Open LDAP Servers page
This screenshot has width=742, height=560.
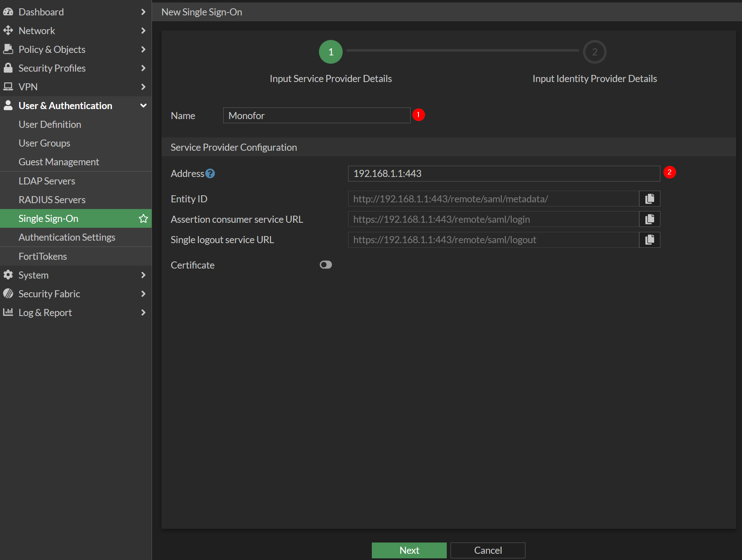tap(47, 181)
